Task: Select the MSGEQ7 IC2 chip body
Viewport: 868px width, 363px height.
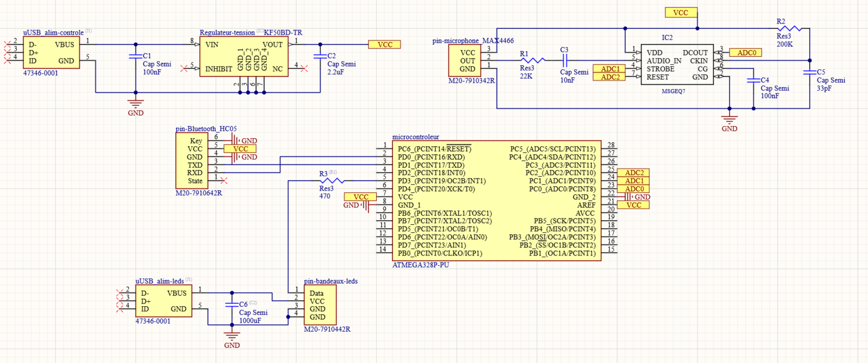Action: click(x=676, y=64)
